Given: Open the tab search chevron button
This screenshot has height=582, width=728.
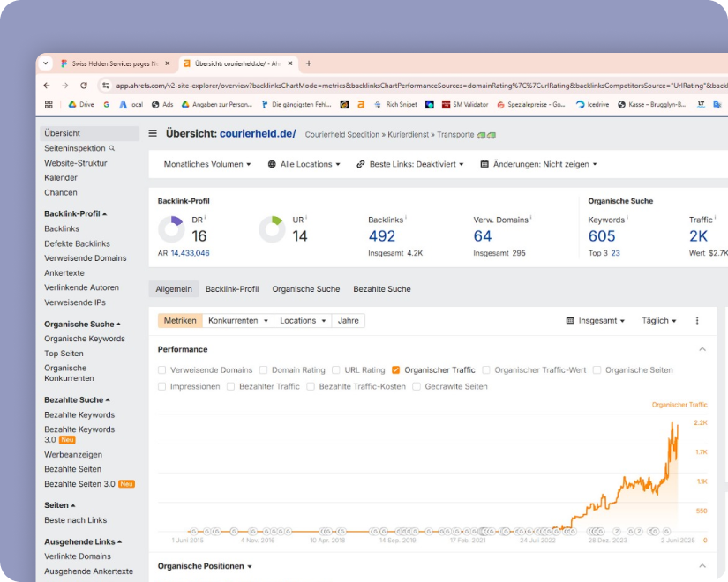Looking at the screenshot, I should click(46, 63).
